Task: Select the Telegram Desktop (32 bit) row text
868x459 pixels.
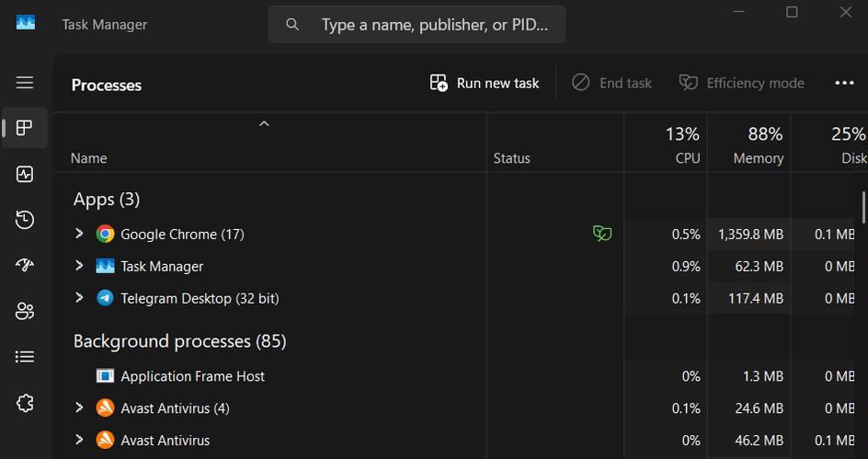Action: 200,298
